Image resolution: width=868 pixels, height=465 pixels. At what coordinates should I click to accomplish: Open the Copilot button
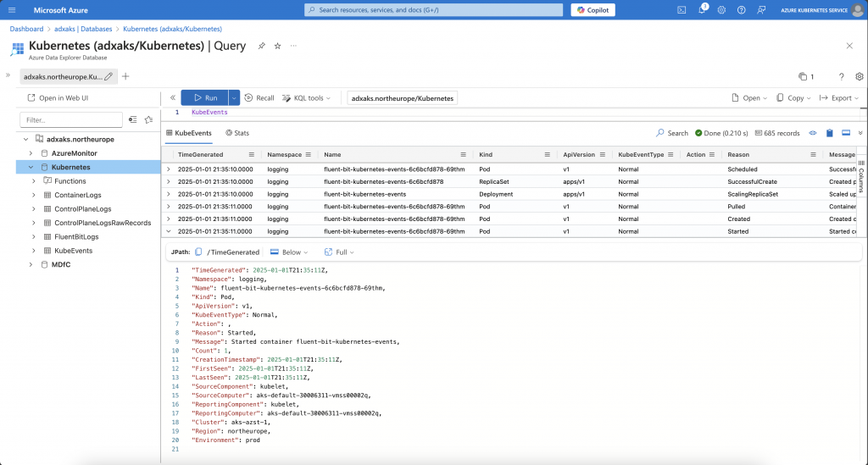coord(593,10)
